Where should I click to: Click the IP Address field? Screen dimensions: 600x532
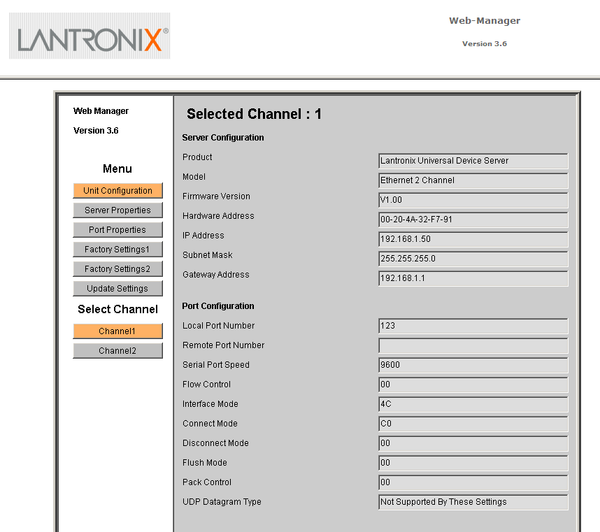point(473,239)
